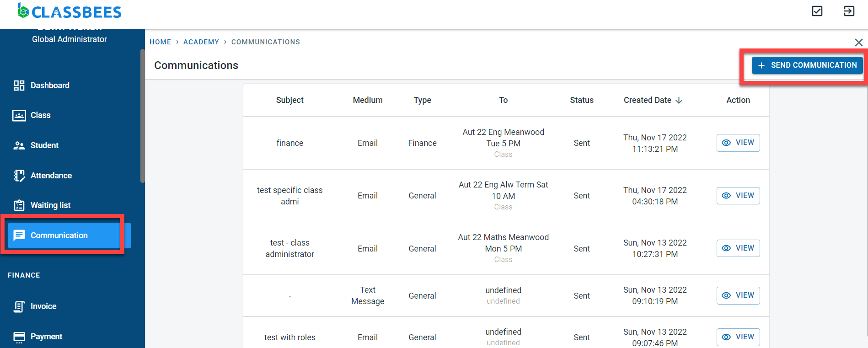View the test specific class admi message

tap(738, 196)
